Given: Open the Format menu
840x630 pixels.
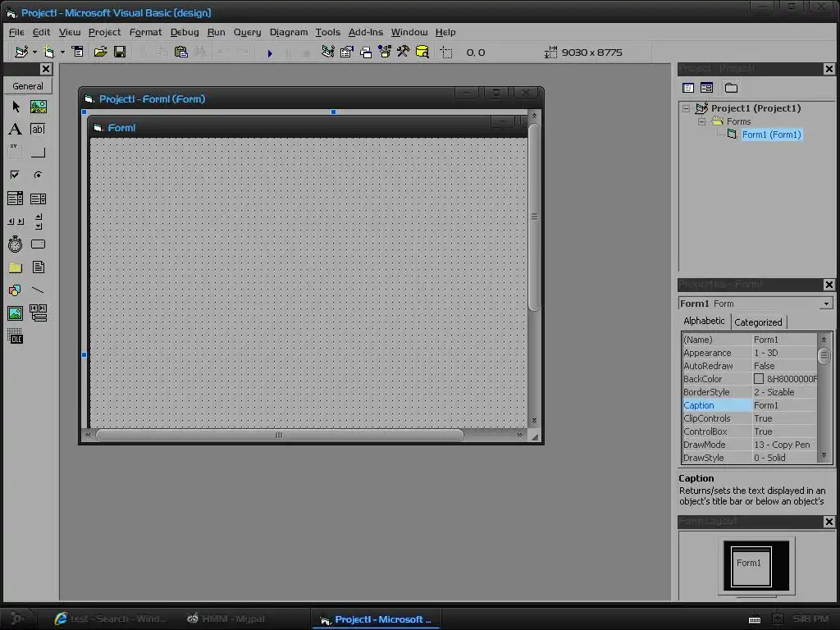Looking at the screenshot, I should point(145,32).
